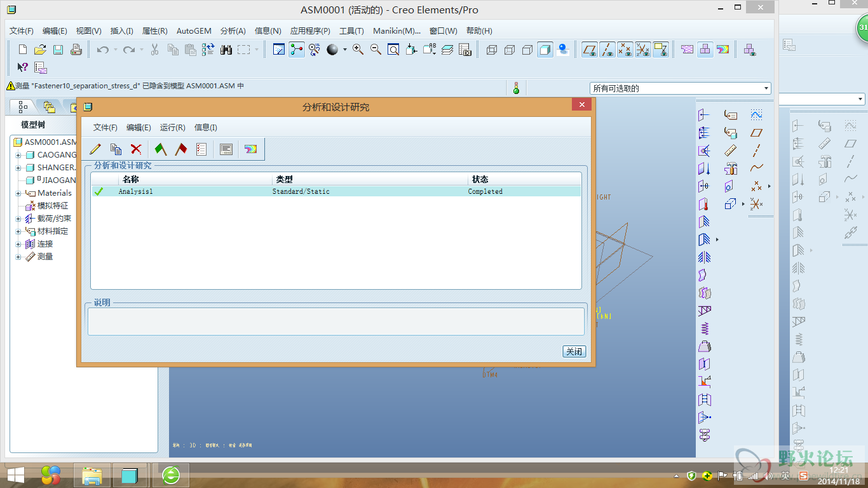Expand the SHANGER tree node
The image size is (868, 488).
click(x=18, y=168)
